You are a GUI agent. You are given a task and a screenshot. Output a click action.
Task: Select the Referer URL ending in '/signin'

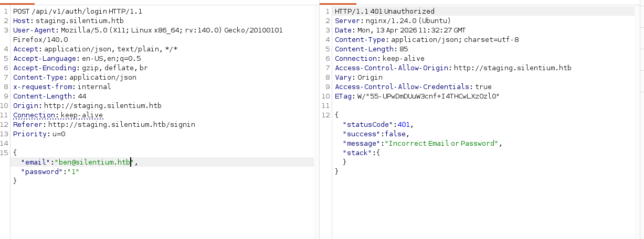(122, 124)
